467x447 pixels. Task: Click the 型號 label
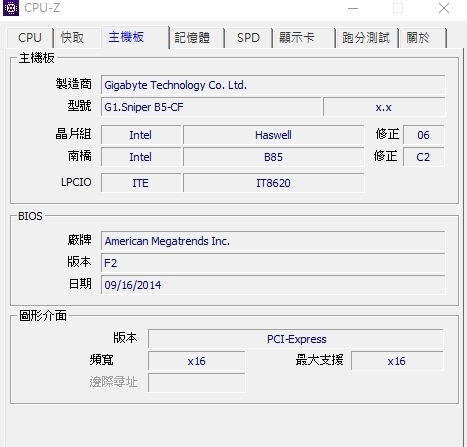pos(79,106)
